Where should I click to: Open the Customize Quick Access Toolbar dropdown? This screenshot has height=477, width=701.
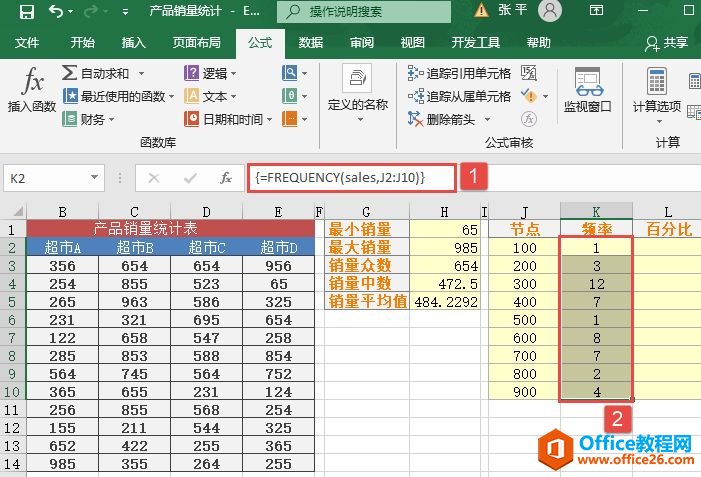click(x=126, y=12)
